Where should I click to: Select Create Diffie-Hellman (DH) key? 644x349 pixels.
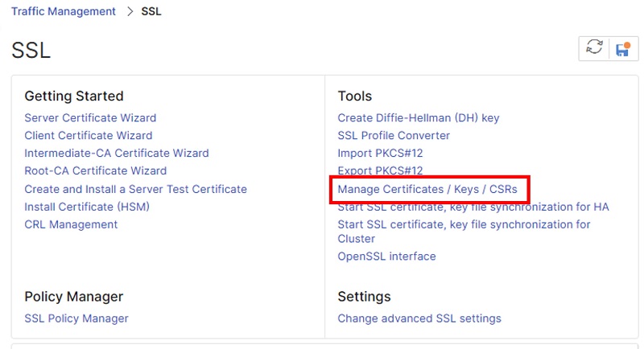[419, 118]
